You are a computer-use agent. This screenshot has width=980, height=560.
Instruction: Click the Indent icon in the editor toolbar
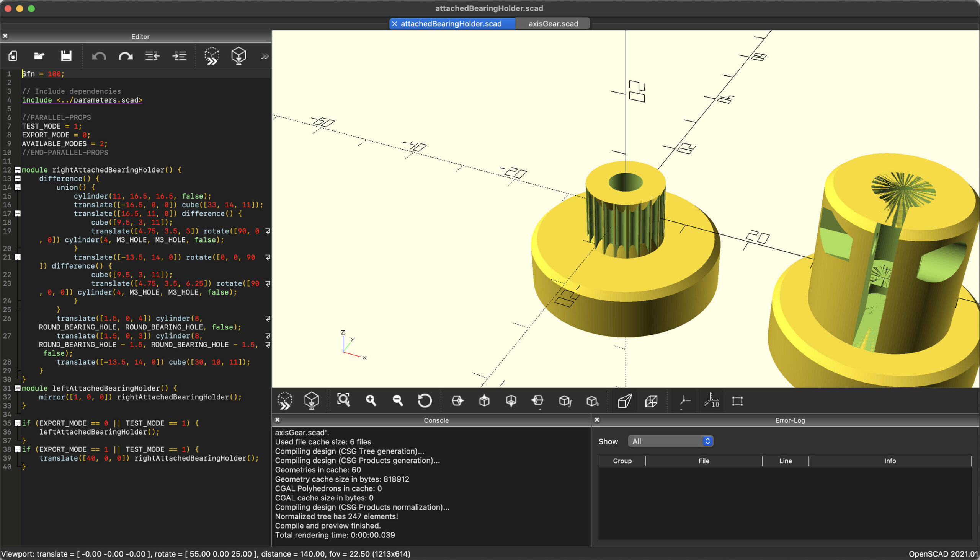[179, 56]
